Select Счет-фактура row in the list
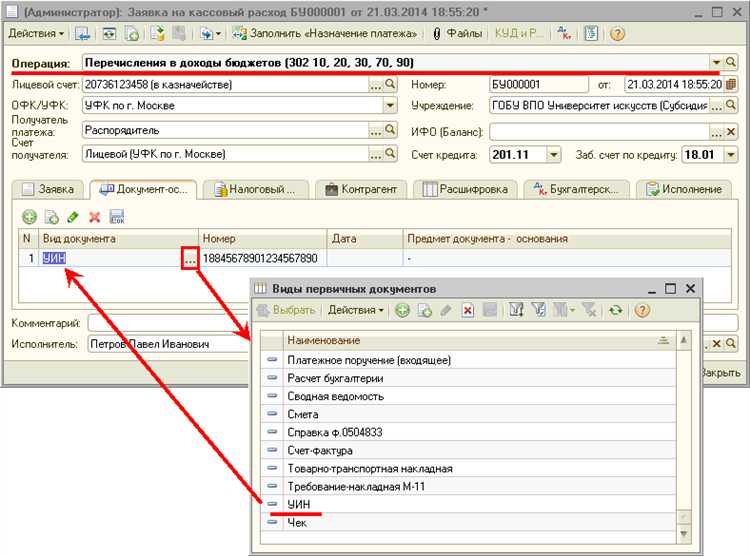The height and width of the screenshot is (556, 750). pos(319,450)
